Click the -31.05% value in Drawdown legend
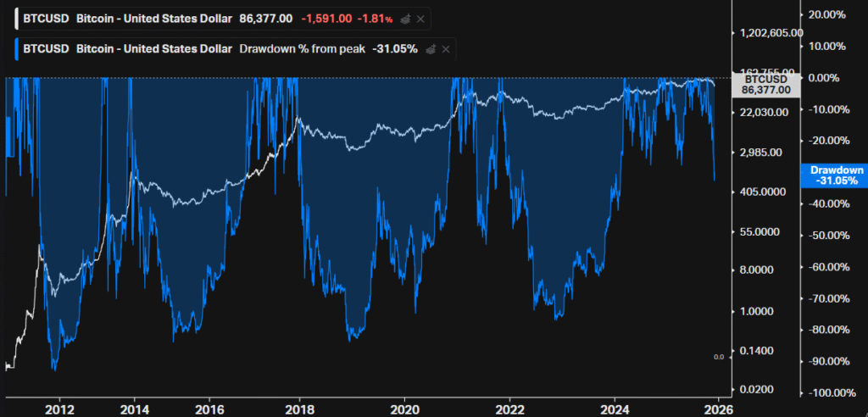This screenshot has width=868, height=417. point(394,49)
